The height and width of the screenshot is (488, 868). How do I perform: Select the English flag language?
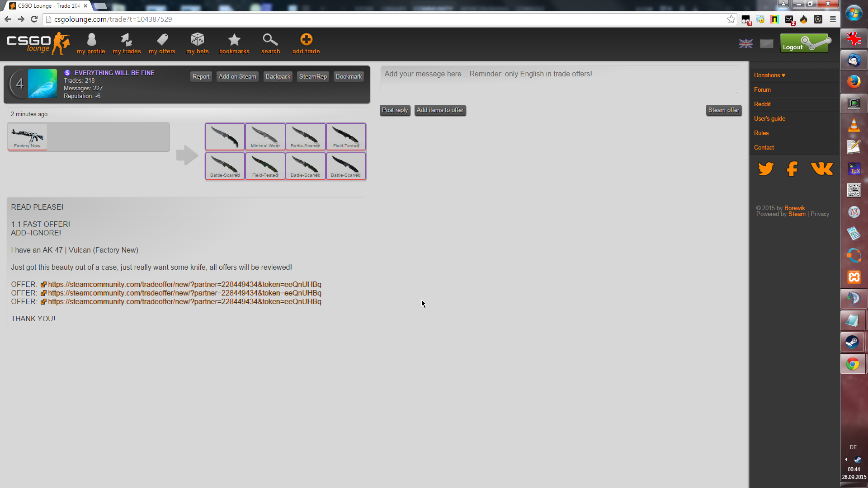[746, 44]
